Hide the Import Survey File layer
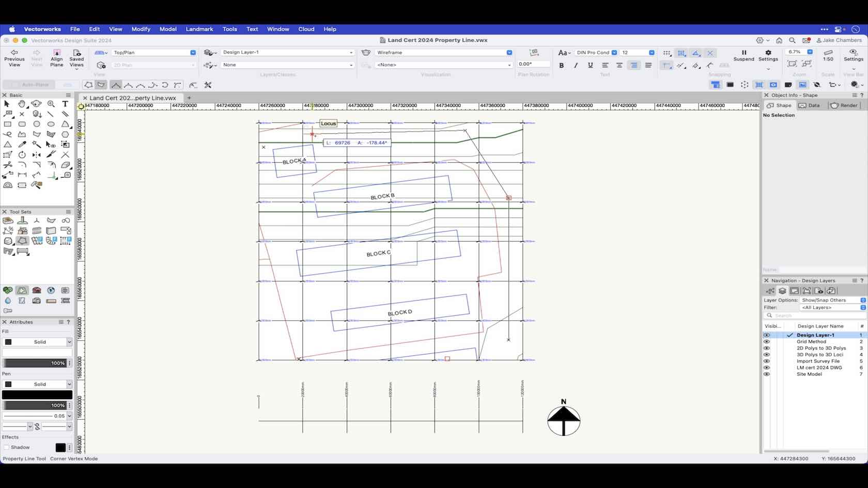Viewport: 868px width, 488px height. (x=767, y=361)
